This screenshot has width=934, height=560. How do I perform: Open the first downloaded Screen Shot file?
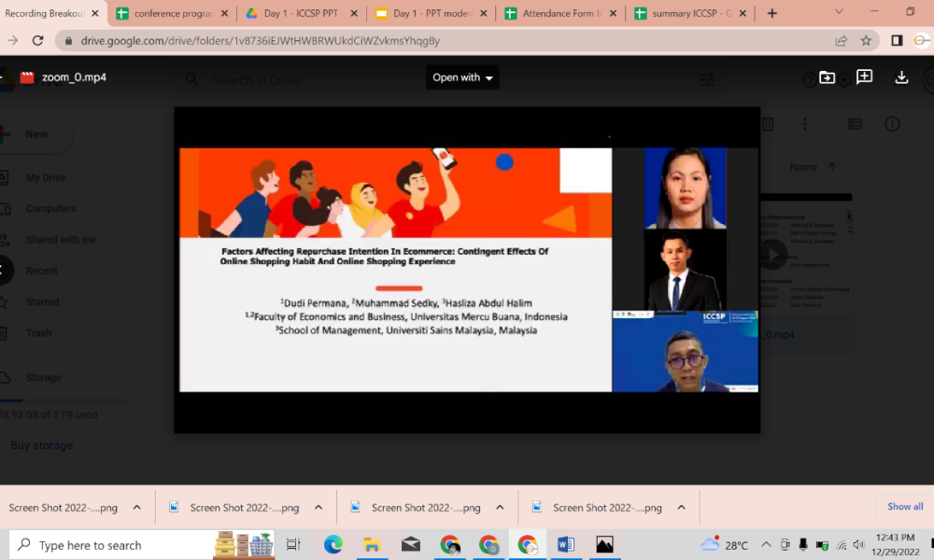click(x=63, y=508)
